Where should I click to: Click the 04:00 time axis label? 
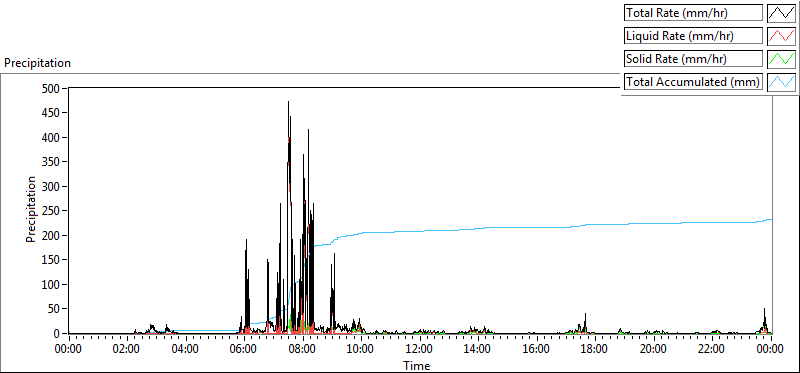point(185,349)
